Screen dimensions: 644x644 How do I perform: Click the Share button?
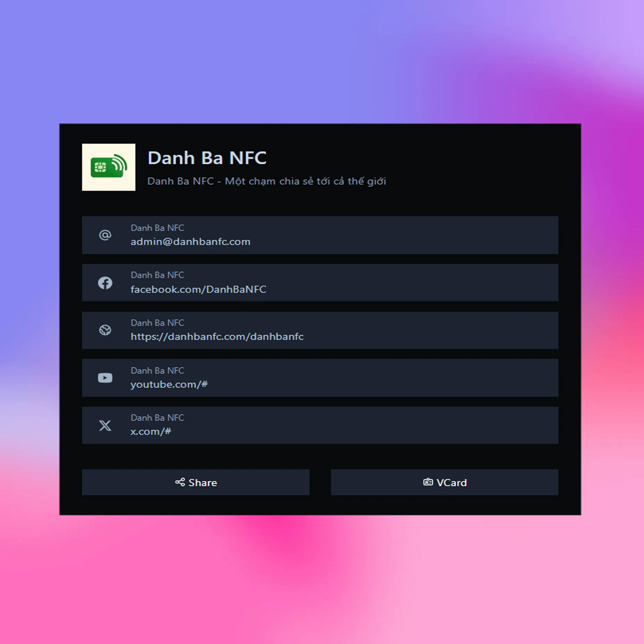tap(196, 482)
